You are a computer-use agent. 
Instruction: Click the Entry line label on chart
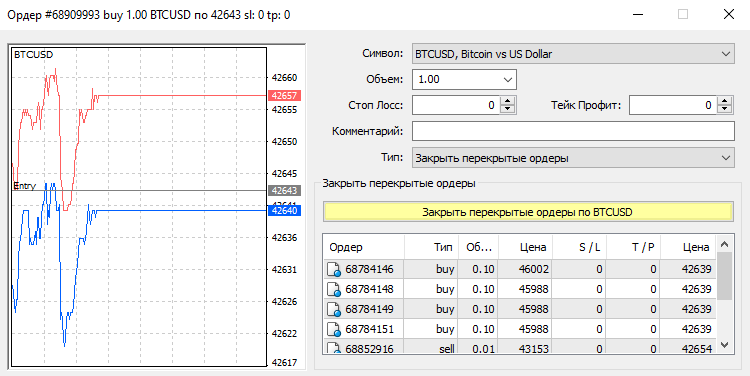point(24,186)
